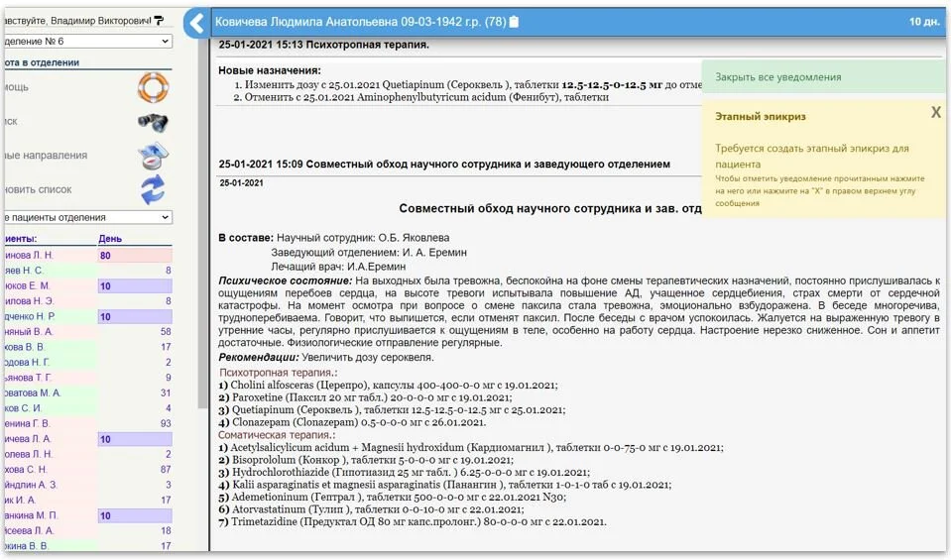Close the Этапный эпикриз notification with X
This screenshot has height=560, width=951.
point(936,112)
